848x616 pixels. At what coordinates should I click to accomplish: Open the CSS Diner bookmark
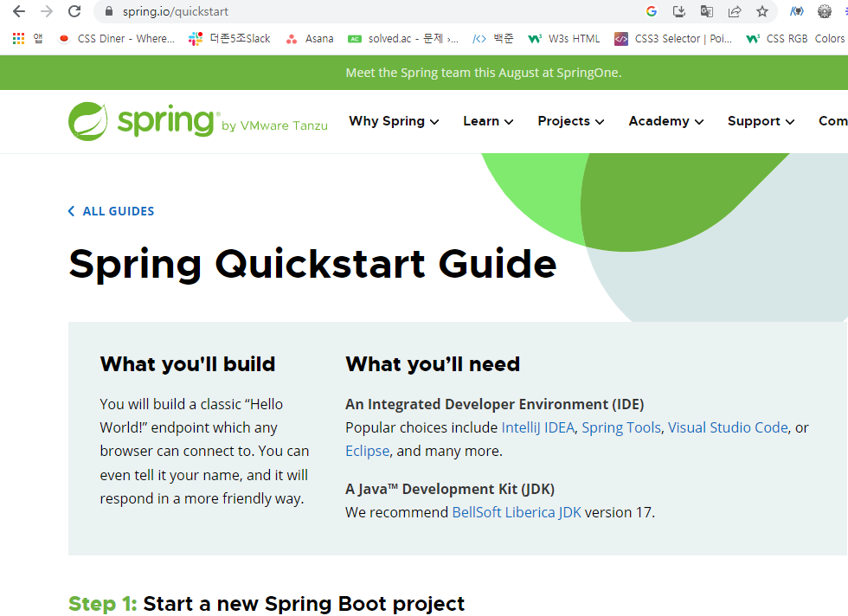[x=117, y=38]
